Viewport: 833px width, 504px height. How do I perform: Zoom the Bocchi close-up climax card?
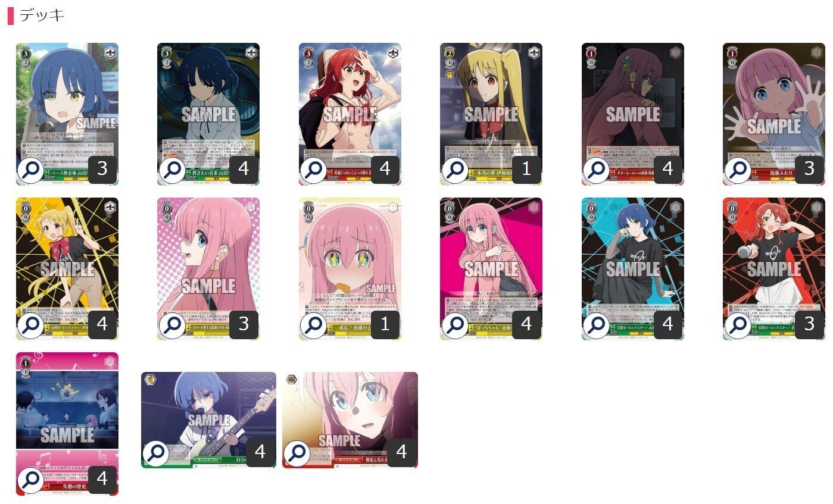(x=297, y=453)
